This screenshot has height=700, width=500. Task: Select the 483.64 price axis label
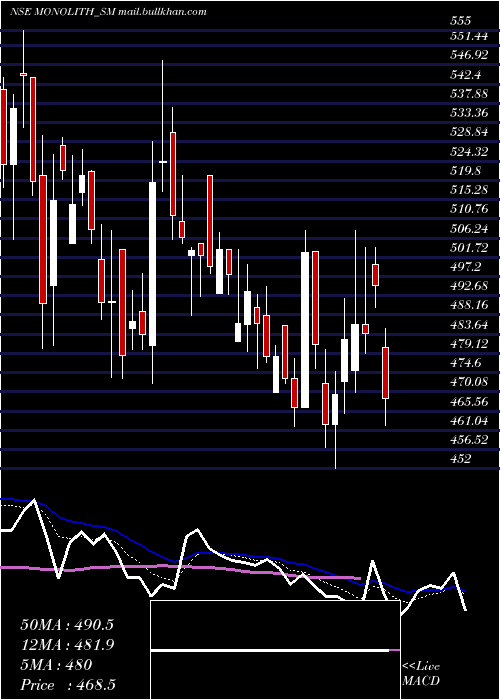point(468,325)
